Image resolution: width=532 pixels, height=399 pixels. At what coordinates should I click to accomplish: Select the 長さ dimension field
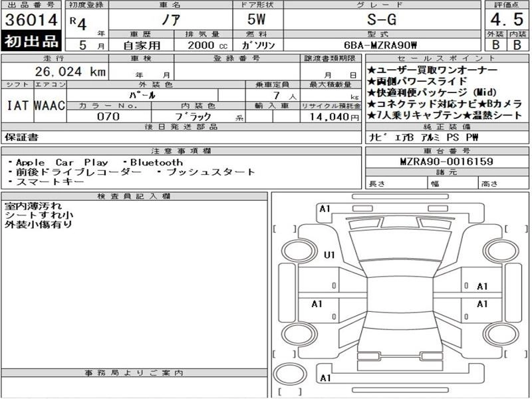(x=396, y=183)
